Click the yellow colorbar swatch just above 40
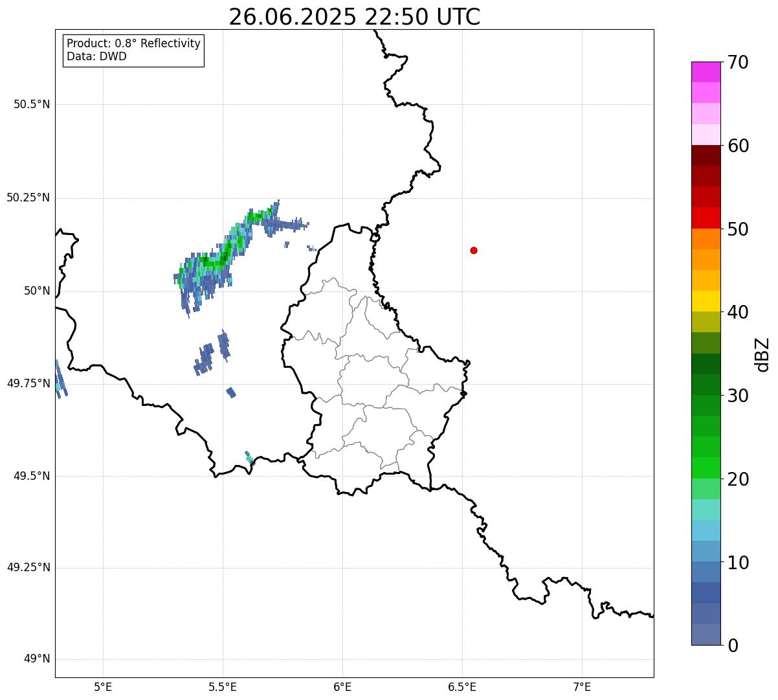This screenshot has width=778, height=700. click(x=706, y=301)
